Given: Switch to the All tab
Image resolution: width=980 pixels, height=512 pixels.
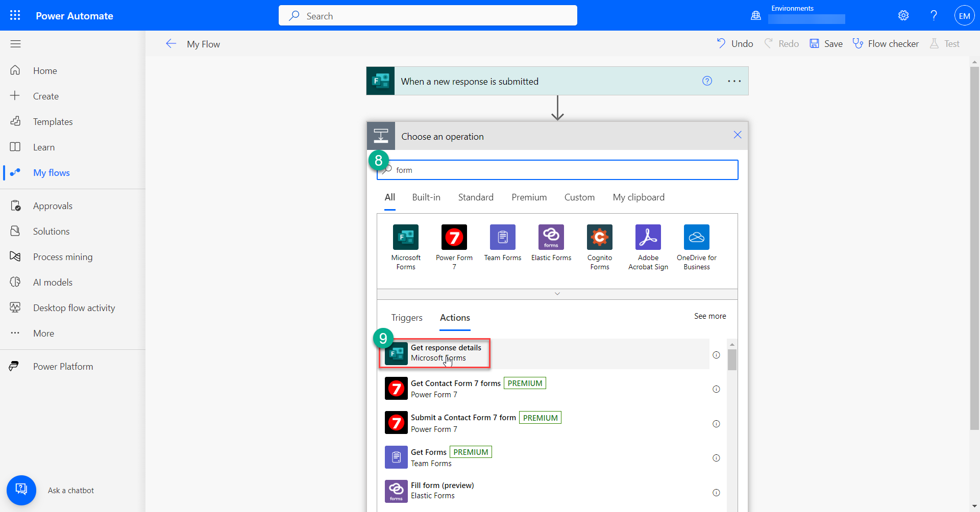Looking at the screenshot, I should coord(390,197).
